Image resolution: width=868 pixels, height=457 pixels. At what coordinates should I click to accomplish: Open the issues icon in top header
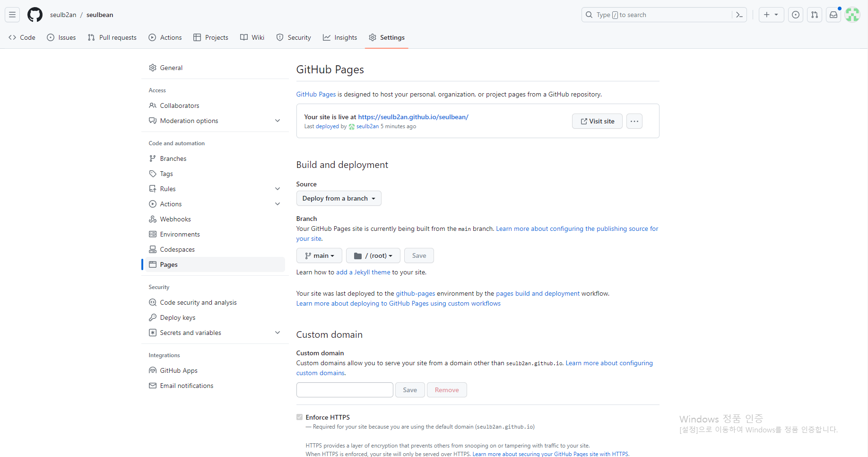tap(796, 15)
